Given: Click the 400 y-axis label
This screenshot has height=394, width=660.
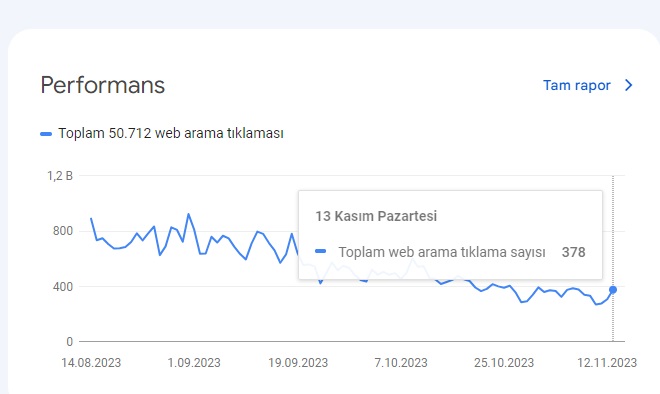Looking at the screenshot, I should [63, 287].
